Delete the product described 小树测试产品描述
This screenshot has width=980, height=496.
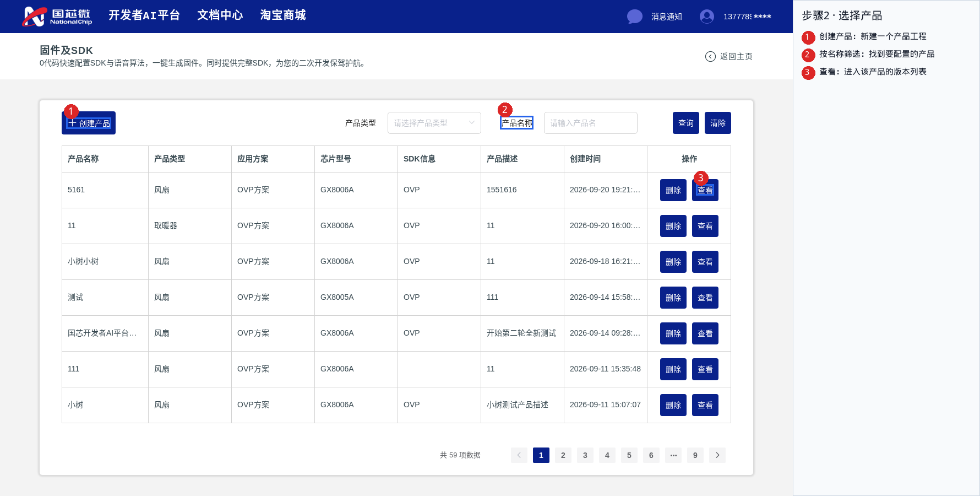click(673, 405)
